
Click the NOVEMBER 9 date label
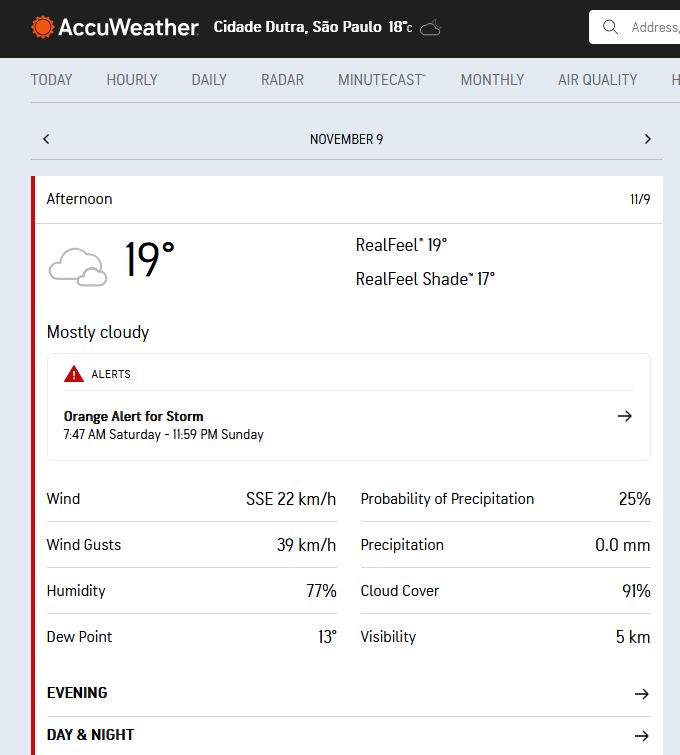[346, 139]
